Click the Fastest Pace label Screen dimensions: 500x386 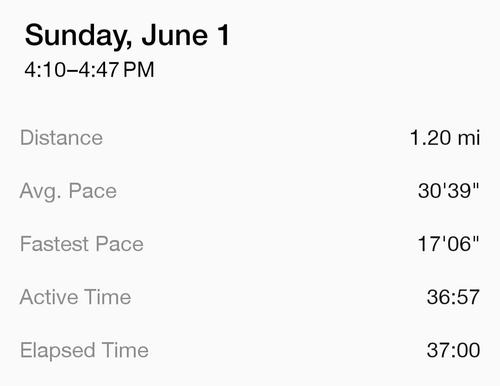[x=82, y=244]
